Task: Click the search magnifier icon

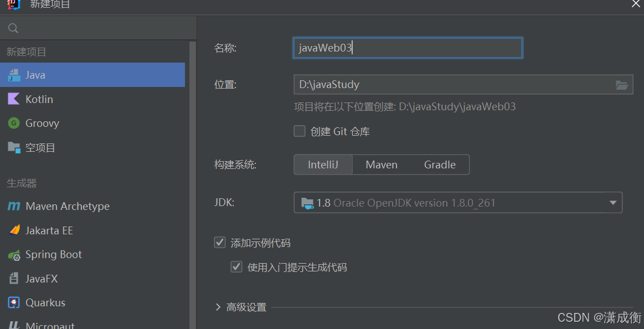Action: tap(13, 28)
